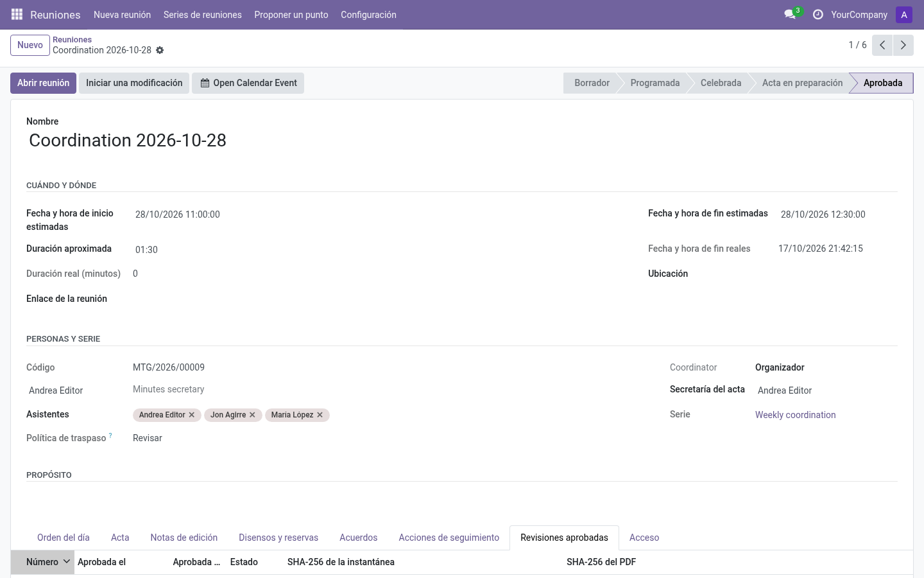
Task: Switch to the Revisiones aprobadas tab
Action: pos(565,538)
